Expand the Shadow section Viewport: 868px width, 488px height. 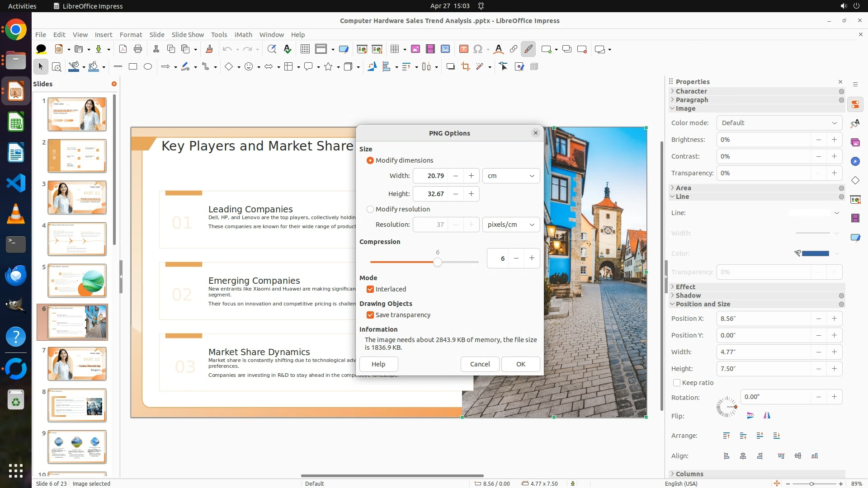[x=688, y=296]
